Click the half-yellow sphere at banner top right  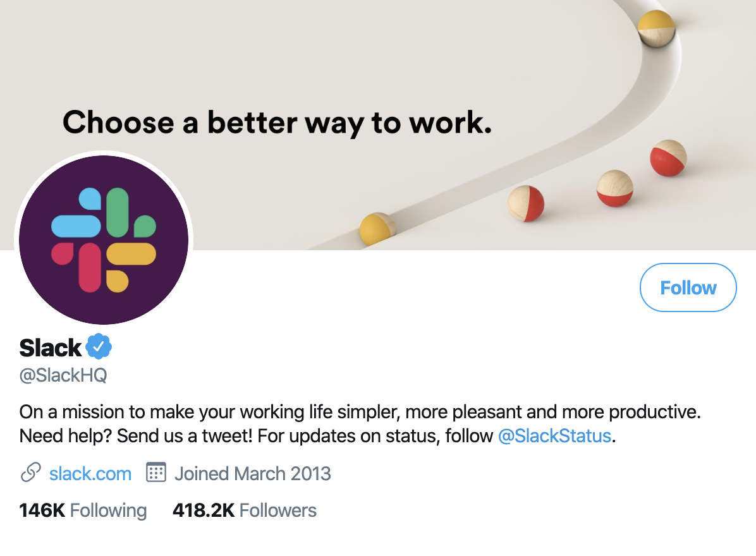point(657,28)
